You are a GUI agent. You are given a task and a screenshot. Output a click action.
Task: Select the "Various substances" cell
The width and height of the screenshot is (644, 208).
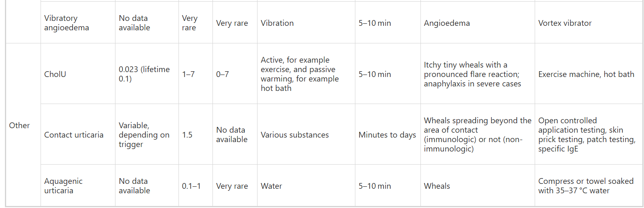pos(294,135)
